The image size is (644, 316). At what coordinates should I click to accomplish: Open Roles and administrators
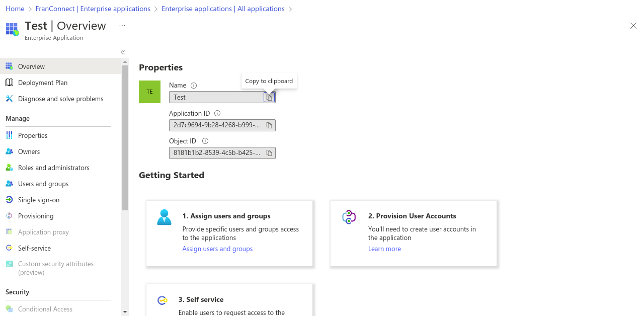click(60, 168)
